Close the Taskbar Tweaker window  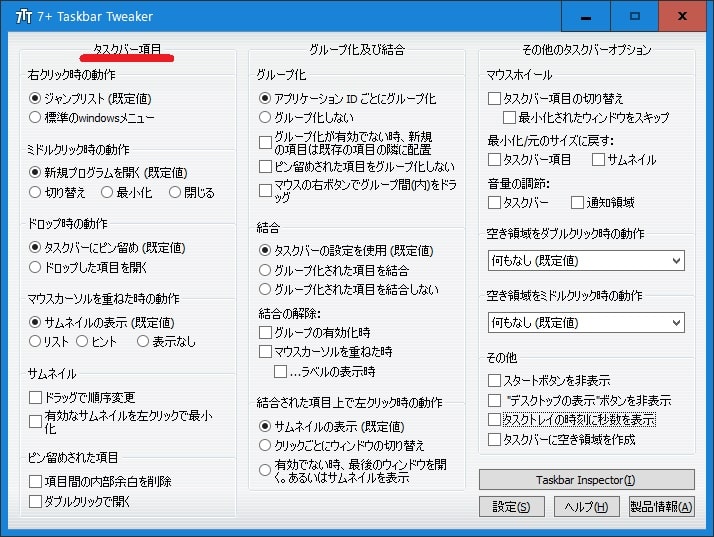(x=682, y=16)
